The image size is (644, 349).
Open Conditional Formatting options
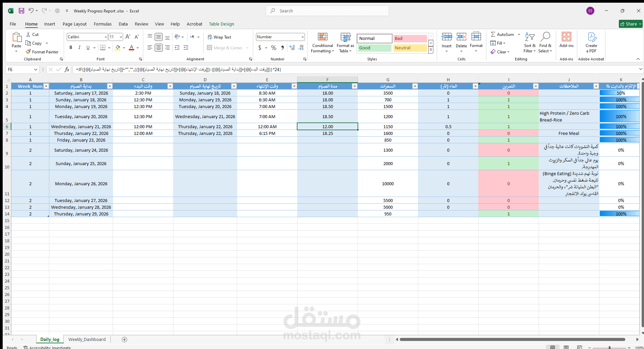pos(322,43)
